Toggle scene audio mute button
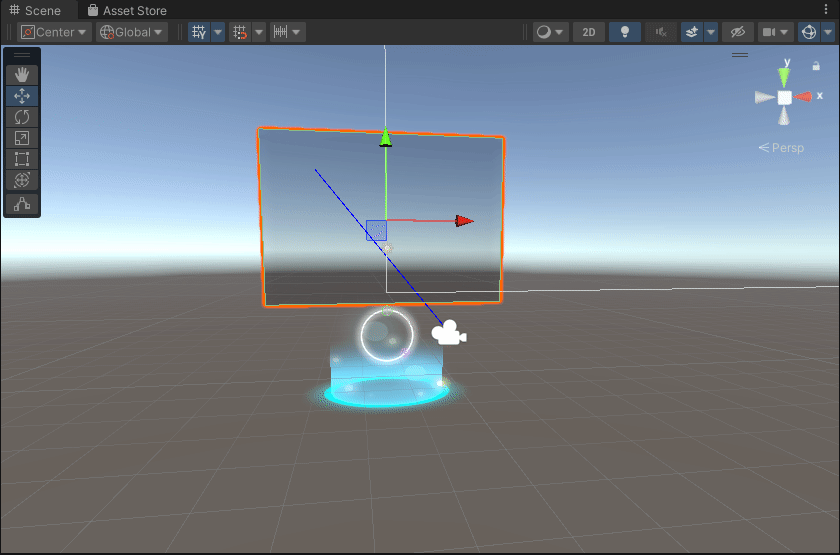The image size is (840, 555). coord(660,32)
